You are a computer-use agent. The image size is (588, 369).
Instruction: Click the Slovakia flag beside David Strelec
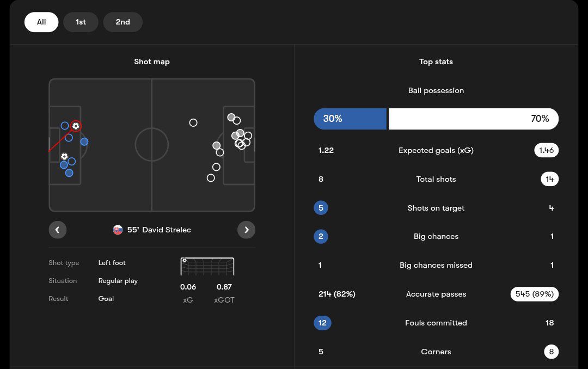coord(118,230)
